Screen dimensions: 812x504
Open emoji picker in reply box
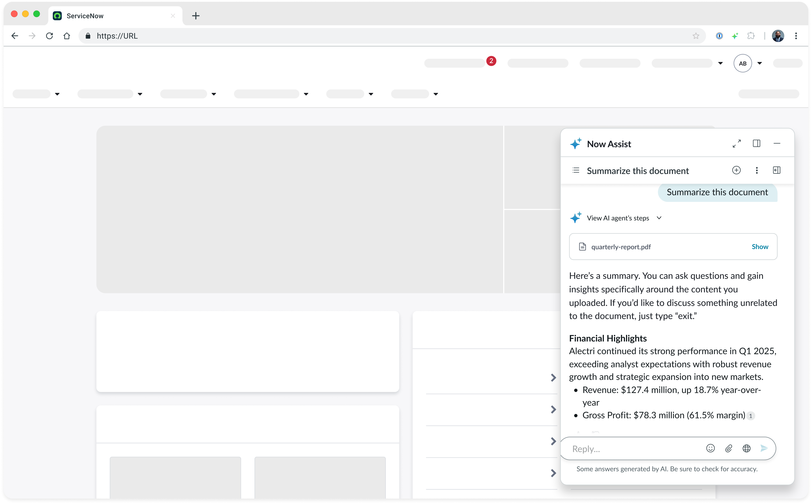coord(710,448)
